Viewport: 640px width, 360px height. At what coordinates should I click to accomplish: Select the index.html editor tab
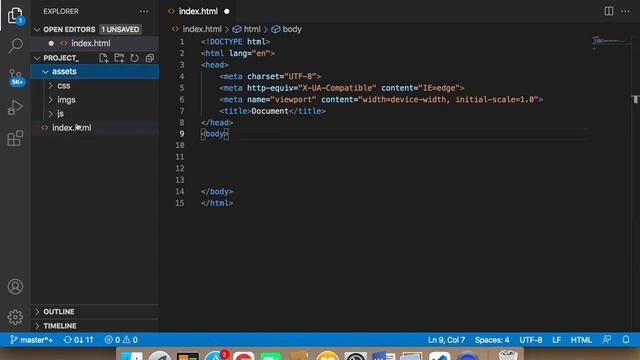tap(198, 11)
